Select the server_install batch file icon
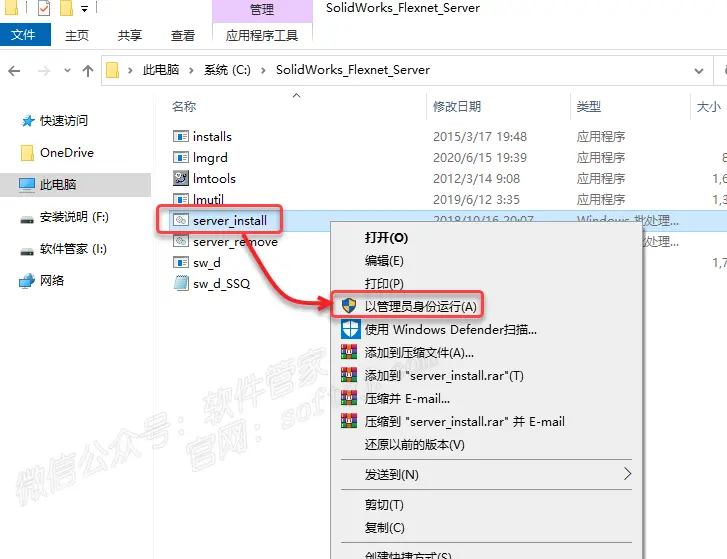Viewport: 727px width, 559px height. [x=181, y=220]
